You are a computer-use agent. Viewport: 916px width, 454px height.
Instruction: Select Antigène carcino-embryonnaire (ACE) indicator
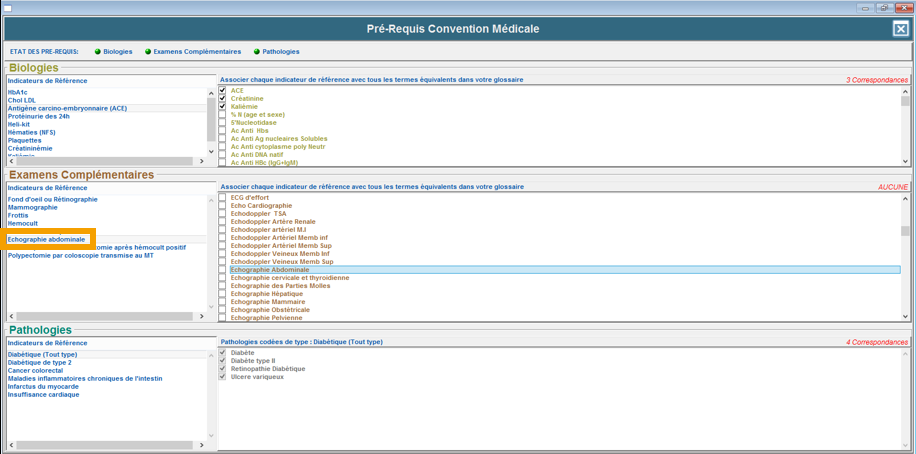tap(67, 108)
